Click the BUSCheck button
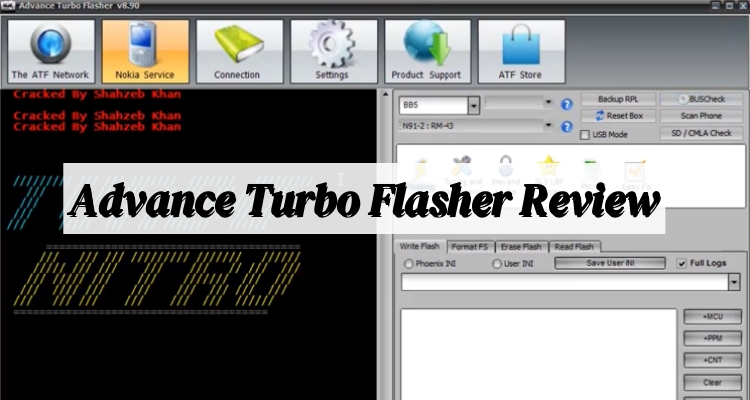The height and width of the screenshot is (400, 750). (701, 100)
